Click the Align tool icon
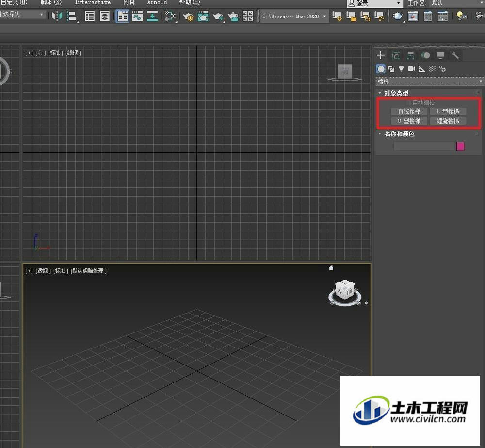The height and width of the screenshot is (448, 485). click(x=72, y=16)
